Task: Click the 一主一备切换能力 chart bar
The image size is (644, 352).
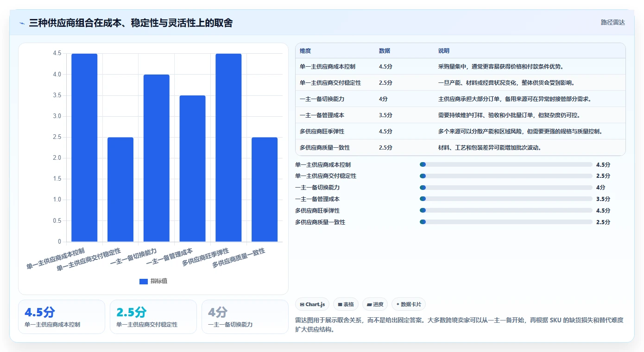Action: click(157, 158)
